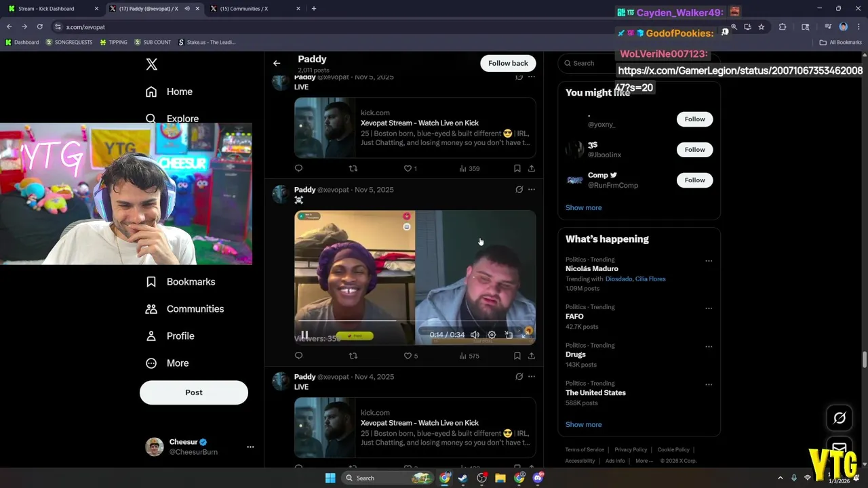
Task: Click Follow back button
Action: click(x=508, y=63)
